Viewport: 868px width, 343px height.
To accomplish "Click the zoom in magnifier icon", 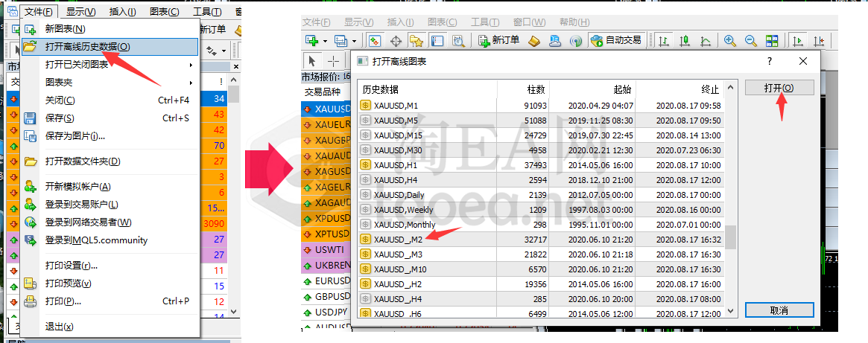I will (729, 40).
